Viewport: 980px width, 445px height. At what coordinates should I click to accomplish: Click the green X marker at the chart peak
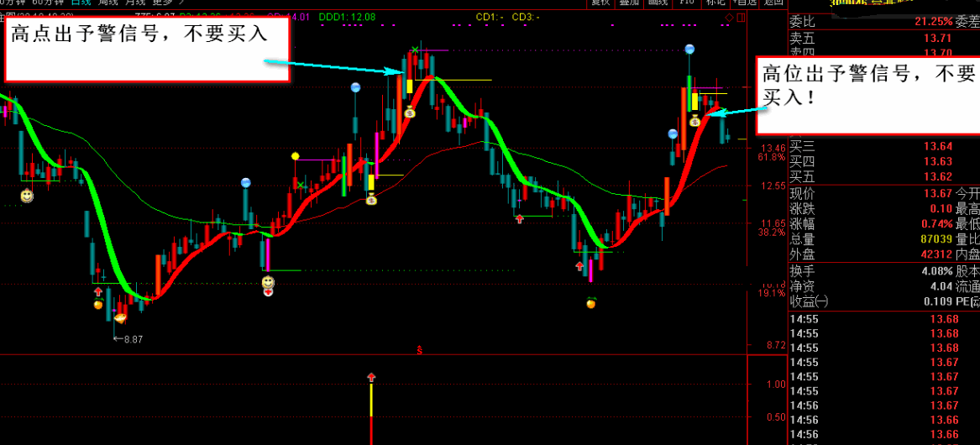click(414, 50)
